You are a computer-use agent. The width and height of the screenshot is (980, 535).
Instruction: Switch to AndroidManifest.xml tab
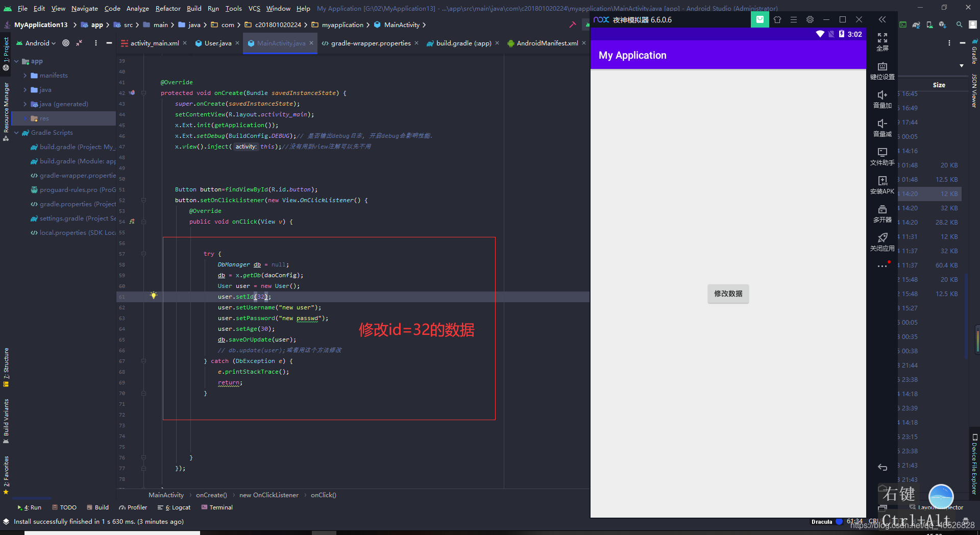tap(547, 43)
